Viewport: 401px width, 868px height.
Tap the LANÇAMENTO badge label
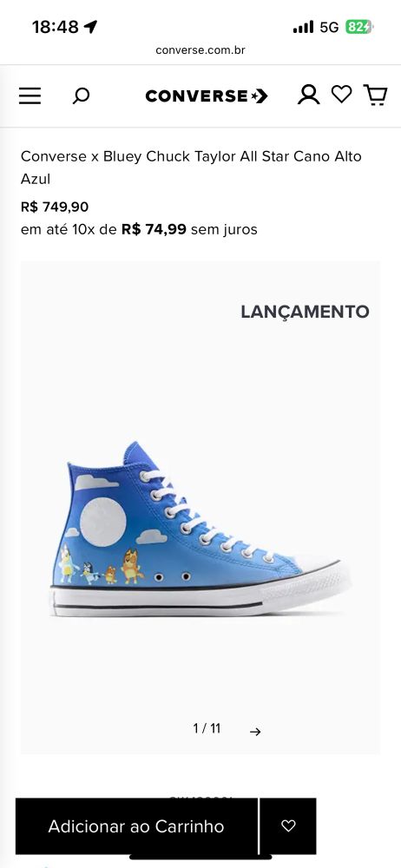pyautogui.click(x=305, y=312)
